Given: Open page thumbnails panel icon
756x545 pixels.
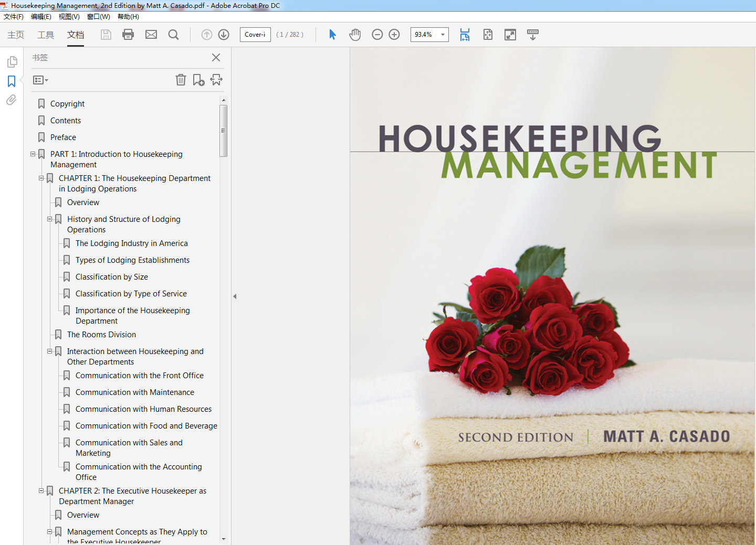Looking at the screenshot, I should (x=12, y=62).
